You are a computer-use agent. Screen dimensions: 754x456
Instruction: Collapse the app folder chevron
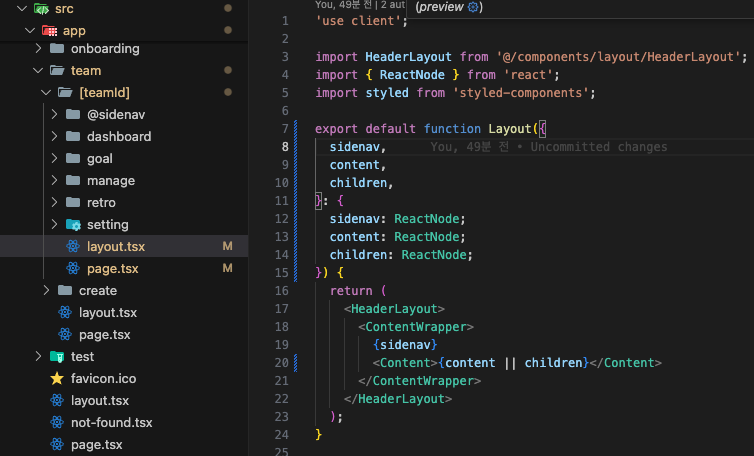click(x=30, y=30)
